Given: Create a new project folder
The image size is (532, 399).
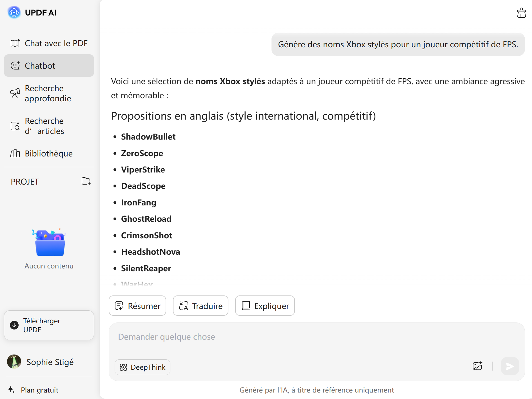Looking at the screenshot, I should (x=86, y=181).
